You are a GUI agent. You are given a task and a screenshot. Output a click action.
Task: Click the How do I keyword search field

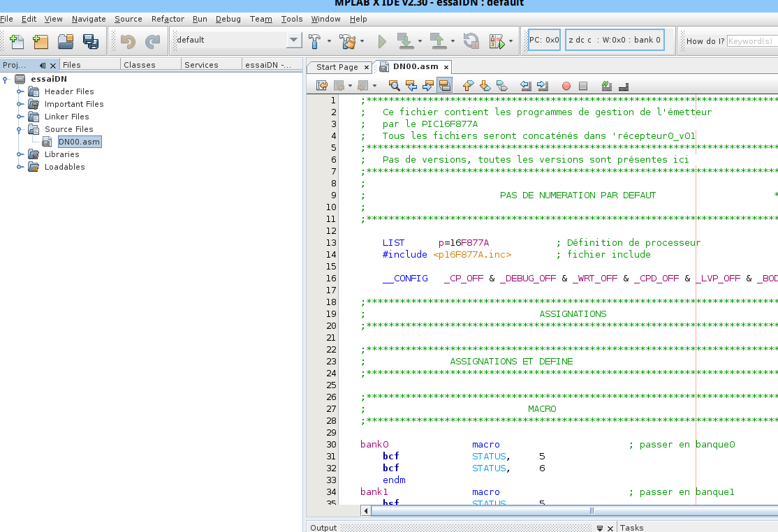click(x=751, y=41)
